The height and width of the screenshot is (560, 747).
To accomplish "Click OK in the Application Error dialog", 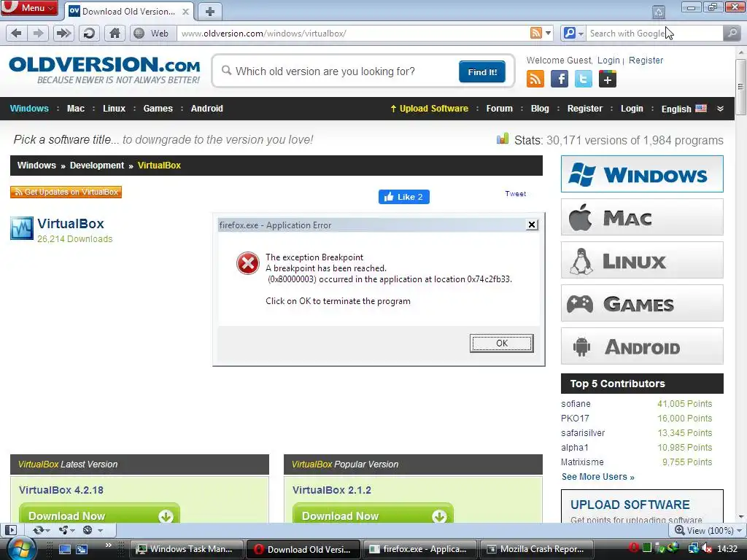I will [501, 343].
